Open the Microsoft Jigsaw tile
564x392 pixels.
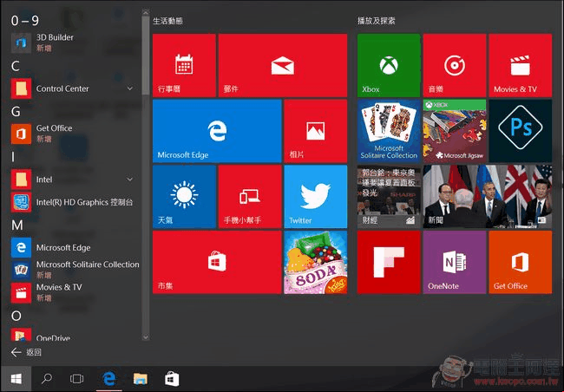click(455, 131)
